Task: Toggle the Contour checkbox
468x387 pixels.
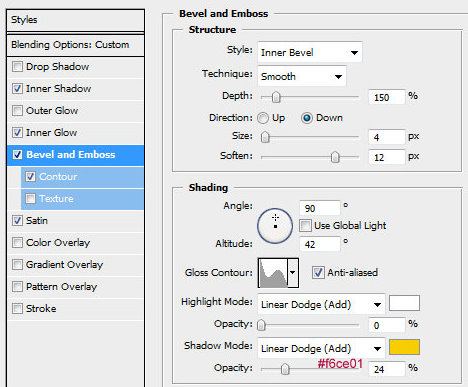Action: click(30, 177)
